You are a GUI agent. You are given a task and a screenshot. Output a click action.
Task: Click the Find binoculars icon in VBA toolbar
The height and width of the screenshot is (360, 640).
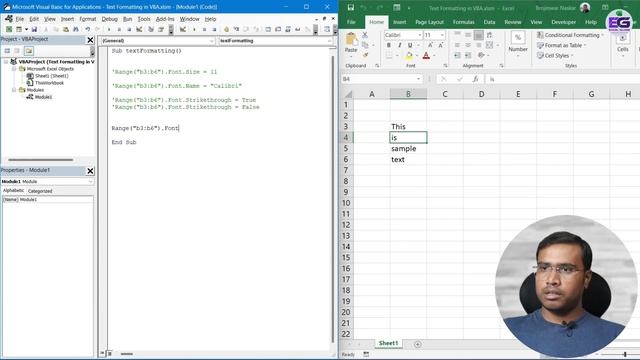(x=76, y=29)
